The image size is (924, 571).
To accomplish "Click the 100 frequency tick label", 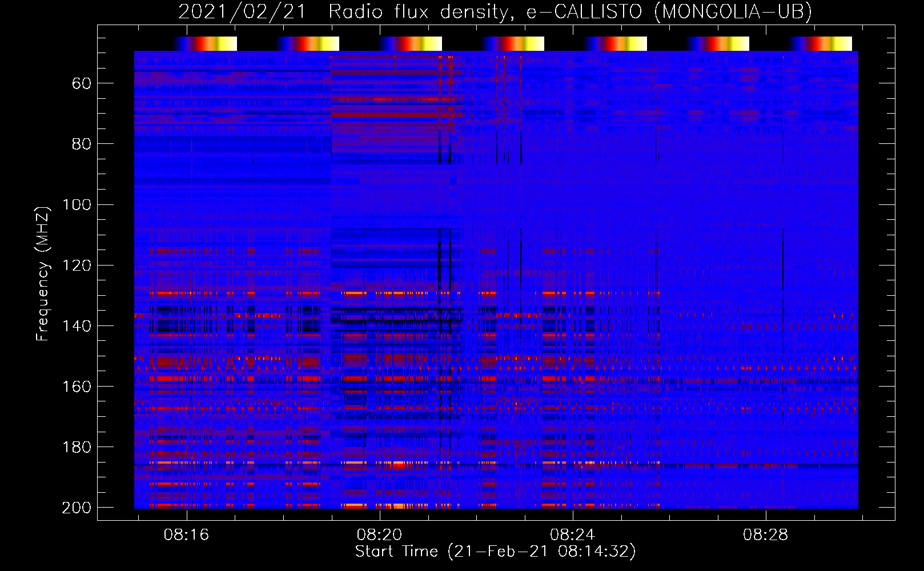I will pos(77,205).
